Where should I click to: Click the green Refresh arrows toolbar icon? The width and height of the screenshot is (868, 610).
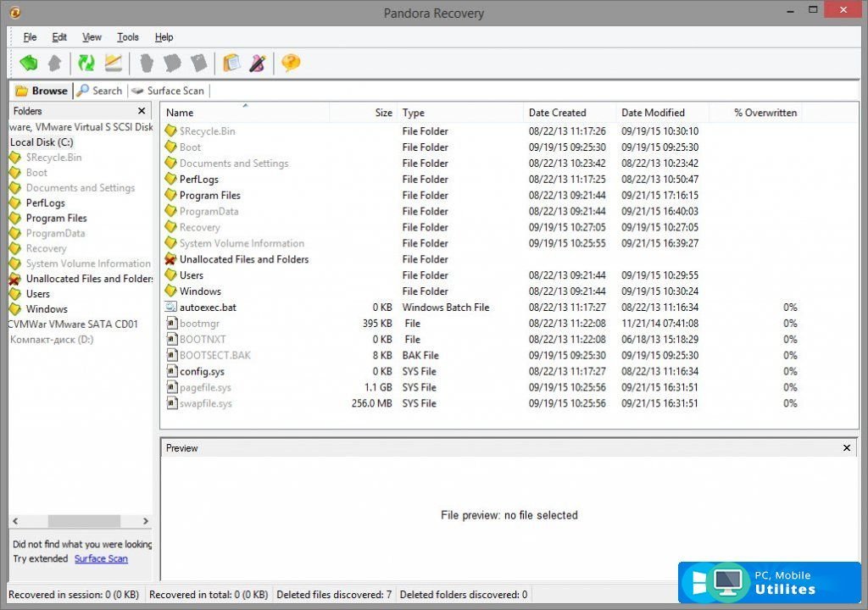click(86, 63)
